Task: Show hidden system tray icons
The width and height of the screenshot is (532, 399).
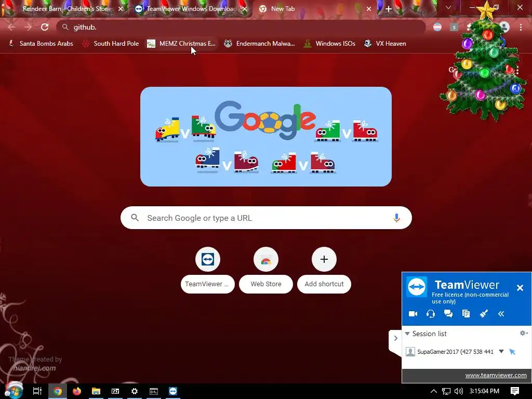Action: [x=434, y=391]
